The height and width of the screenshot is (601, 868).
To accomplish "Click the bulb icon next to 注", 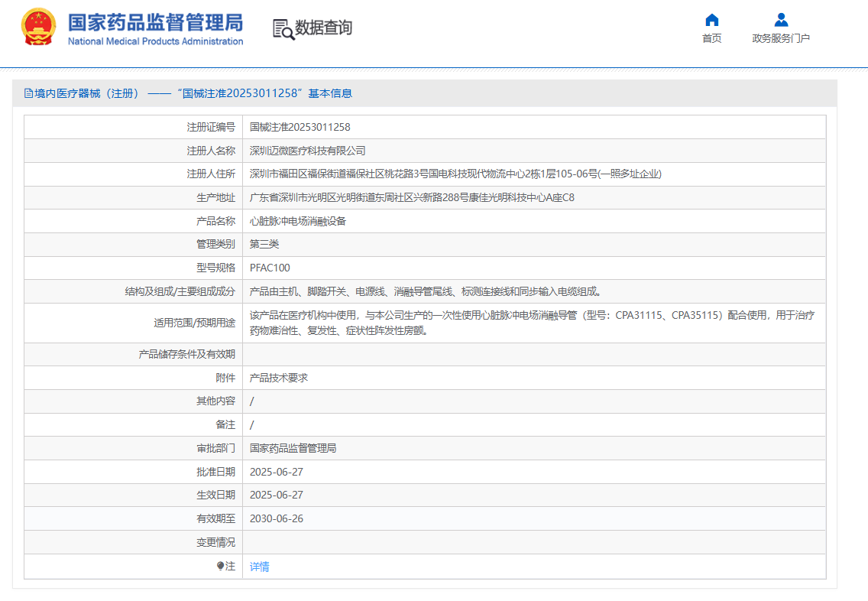I will (x=220, y=566).
